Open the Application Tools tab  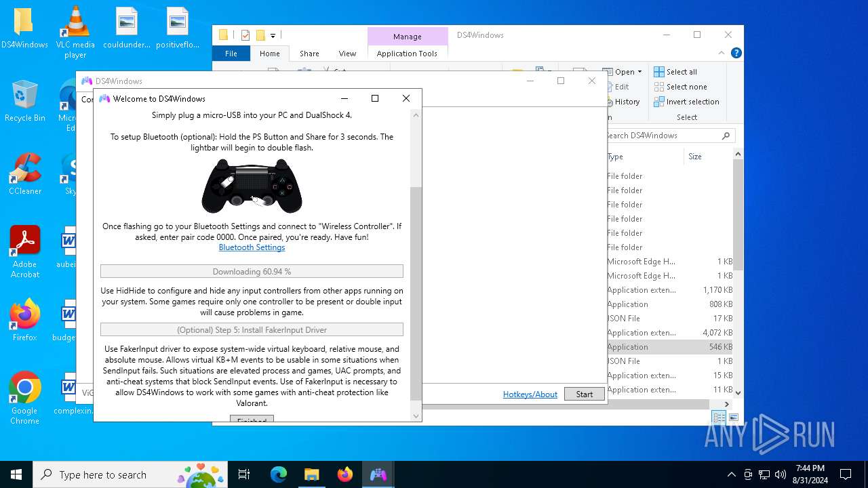(x=407, y=54)
